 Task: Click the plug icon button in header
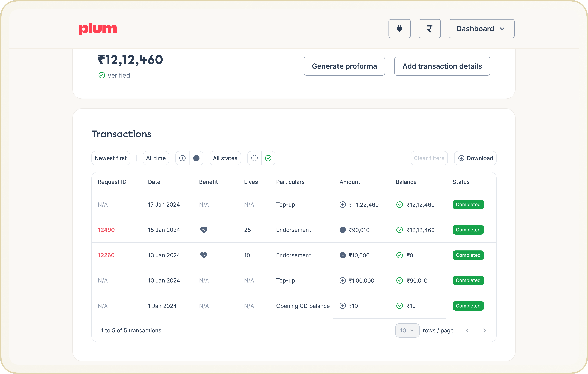click(x=399, y=29)
